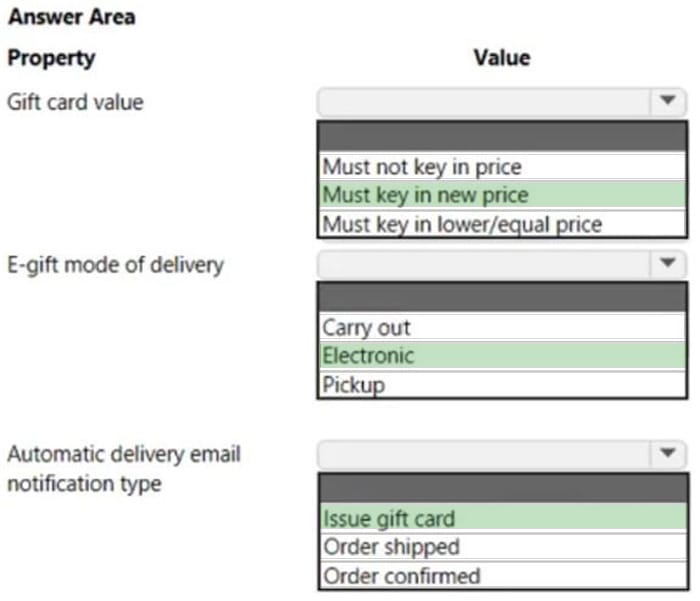700x601 pixels.
Task: Pick 'Order confirmed' notification type
Action: pos(503,575)
